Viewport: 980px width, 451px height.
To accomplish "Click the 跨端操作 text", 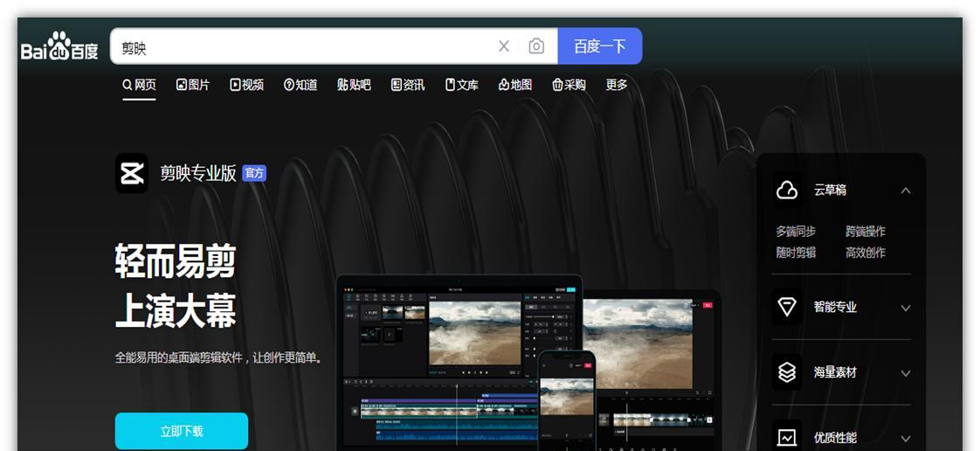I will pos(866,232).
